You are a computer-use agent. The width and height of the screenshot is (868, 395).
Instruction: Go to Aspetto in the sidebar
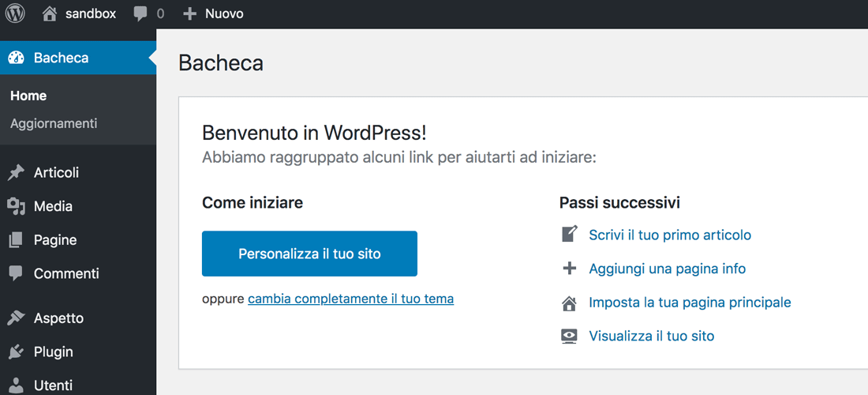point(58,318)
